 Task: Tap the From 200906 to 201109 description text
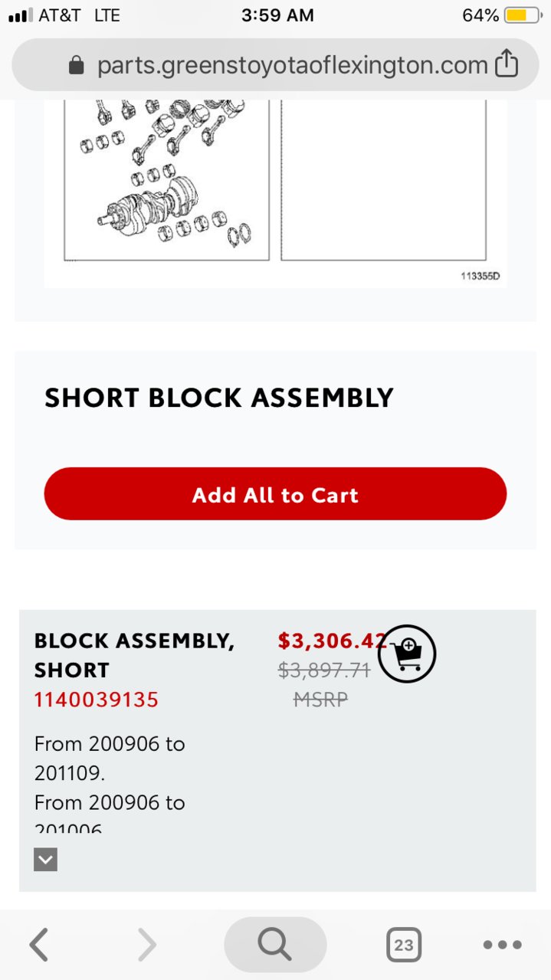[110, 759]
